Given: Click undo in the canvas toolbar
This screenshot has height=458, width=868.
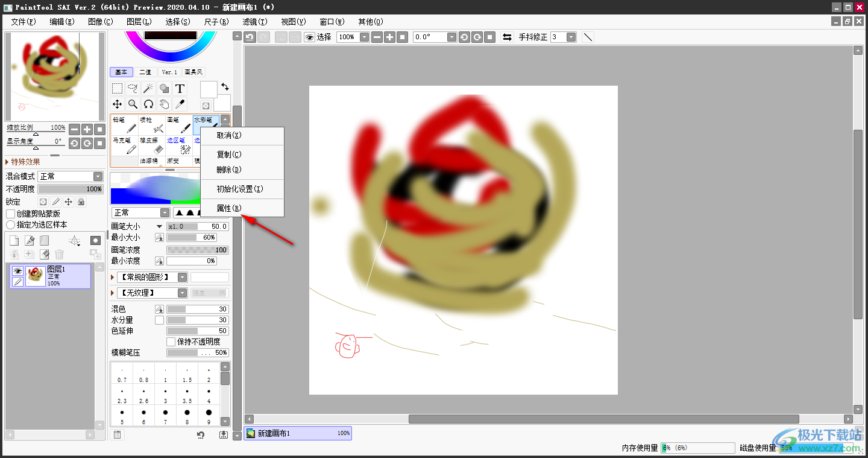Looking at the screenshot, I should point(250,37).
